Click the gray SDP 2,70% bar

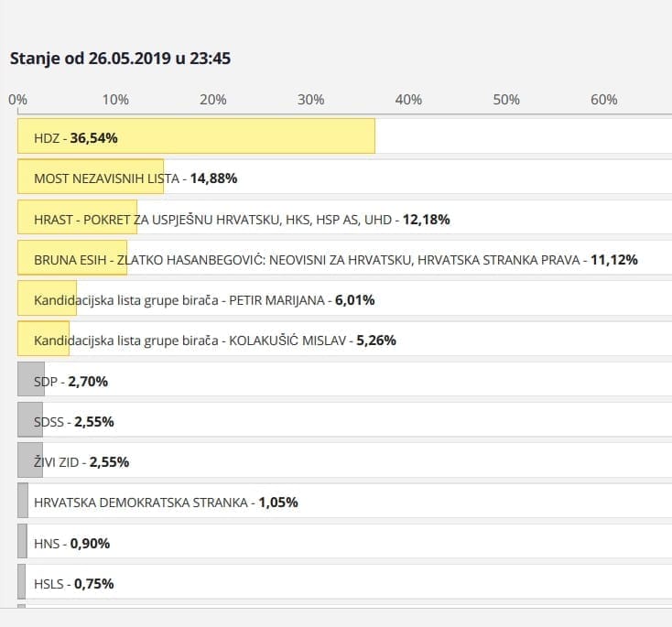tap(30, 381)
